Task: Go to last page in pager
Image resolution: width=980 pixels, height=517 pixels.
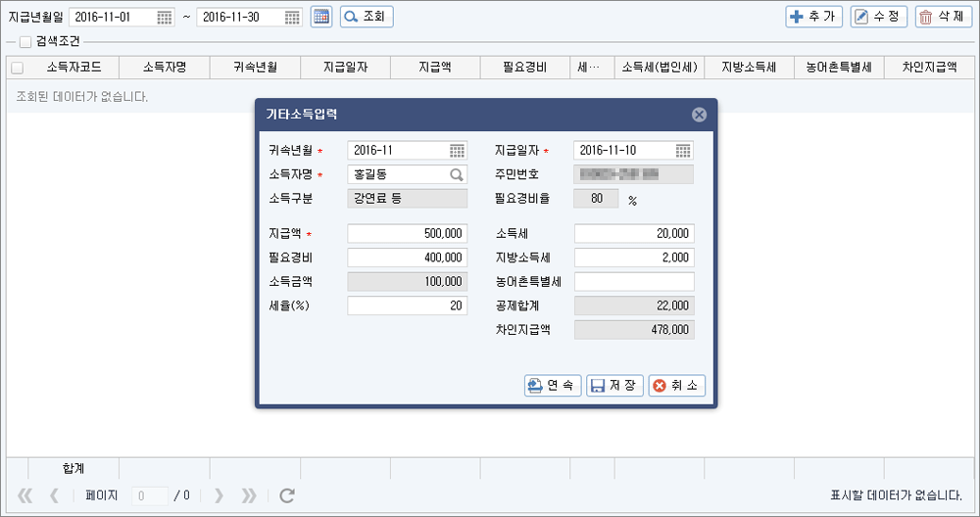Action: point(249,495)
